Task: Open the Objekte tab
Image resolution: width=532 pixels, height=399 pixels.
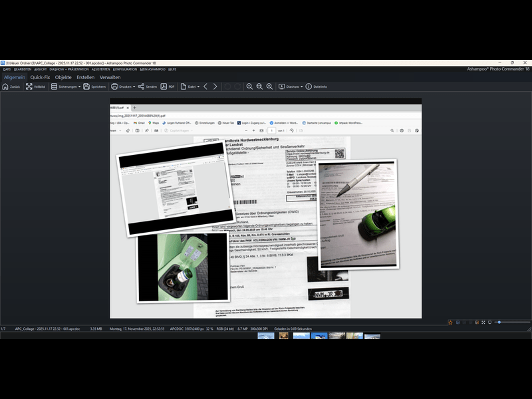Action: [63, 77]
